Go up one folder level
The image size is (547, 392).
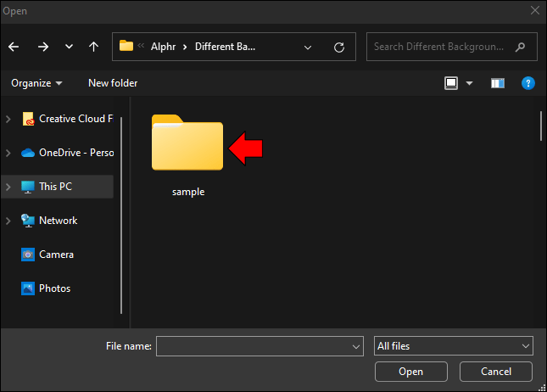click(x=93, y=47)
